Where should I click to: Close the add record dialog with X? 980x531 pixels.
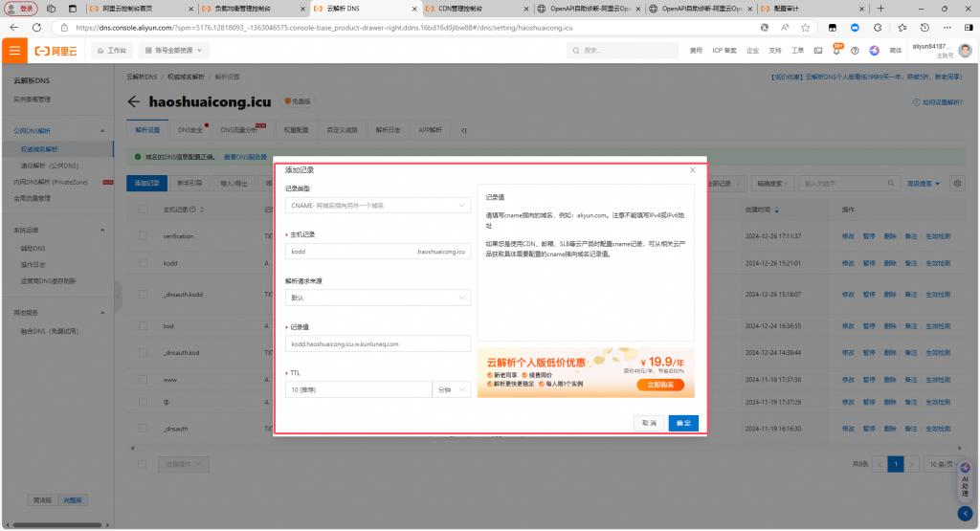[693, 169]
